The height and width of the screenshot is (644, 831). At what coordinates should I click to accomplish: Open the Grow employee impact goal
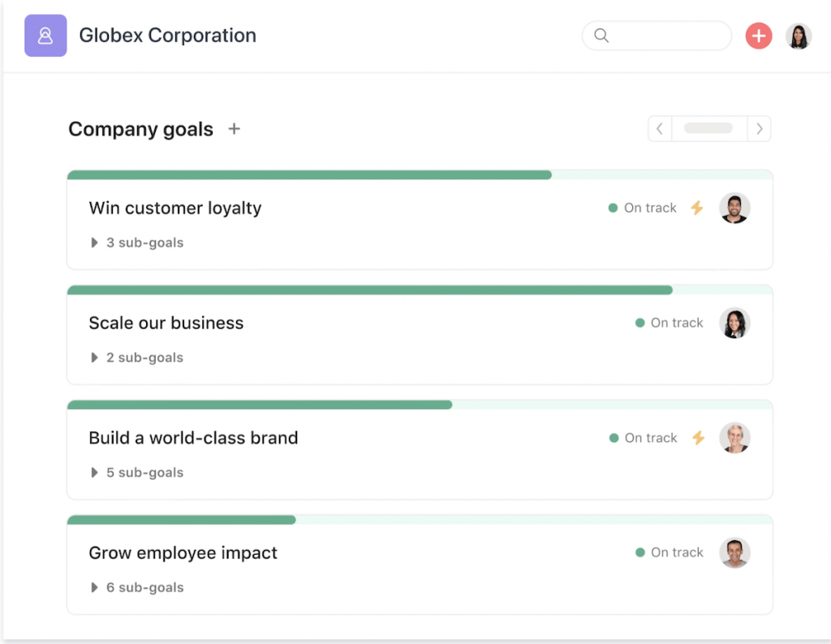183,553
